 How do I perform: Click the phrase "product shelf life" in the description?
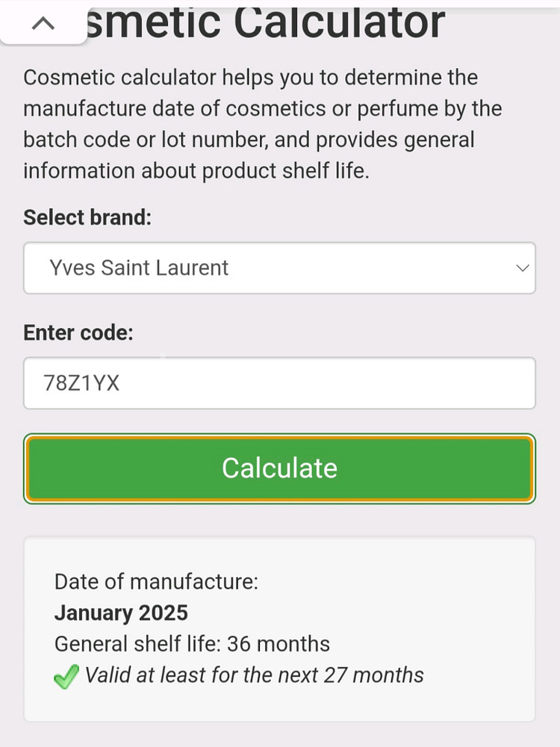pos(284,171)
